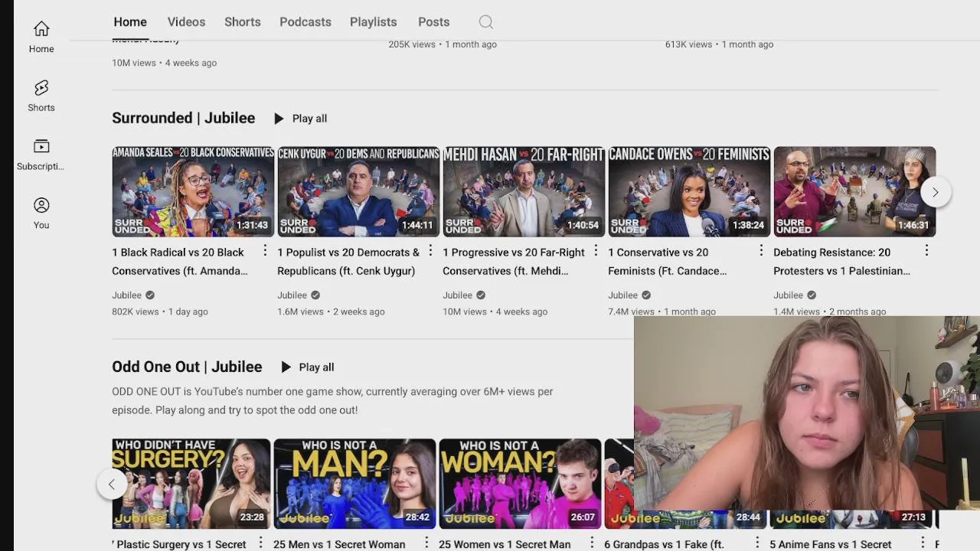Open the options menu for the Populist video

(430, 250)
